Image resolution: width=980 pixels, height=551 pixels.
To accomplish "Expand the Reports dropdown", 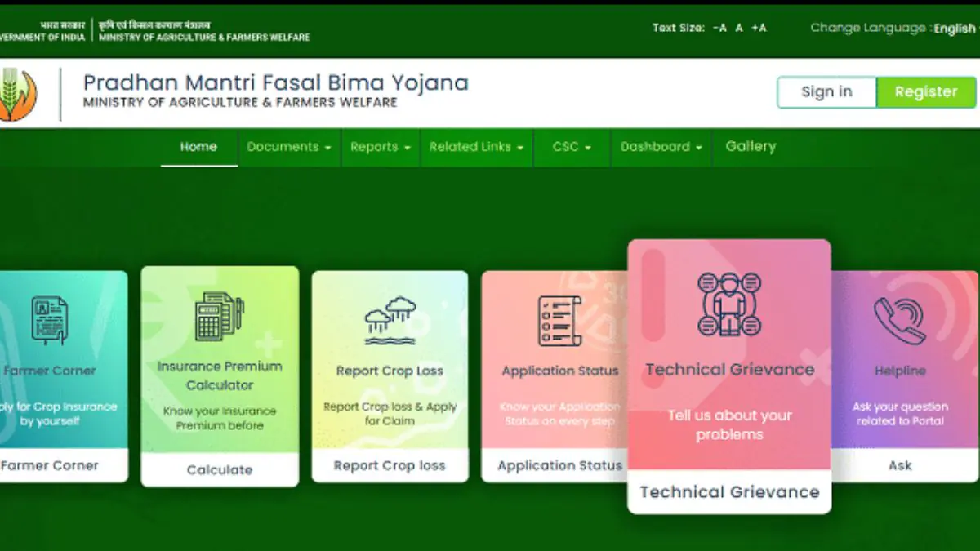I will point(378,147).
